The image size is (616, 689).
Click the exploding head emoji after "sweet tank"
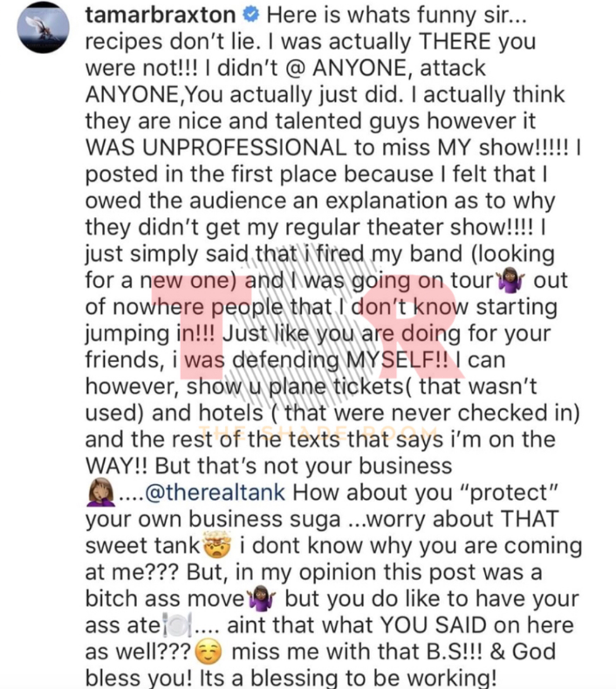coord(216,545)
